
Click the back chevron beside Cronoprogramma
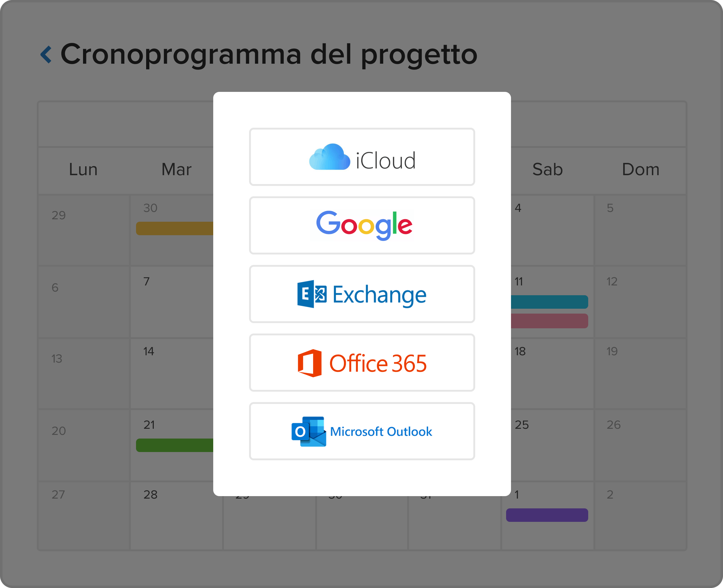(46, 55)
